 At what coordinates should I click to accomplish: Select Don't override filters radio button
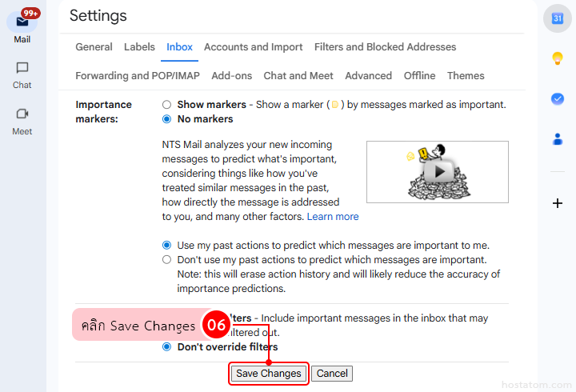166,347
